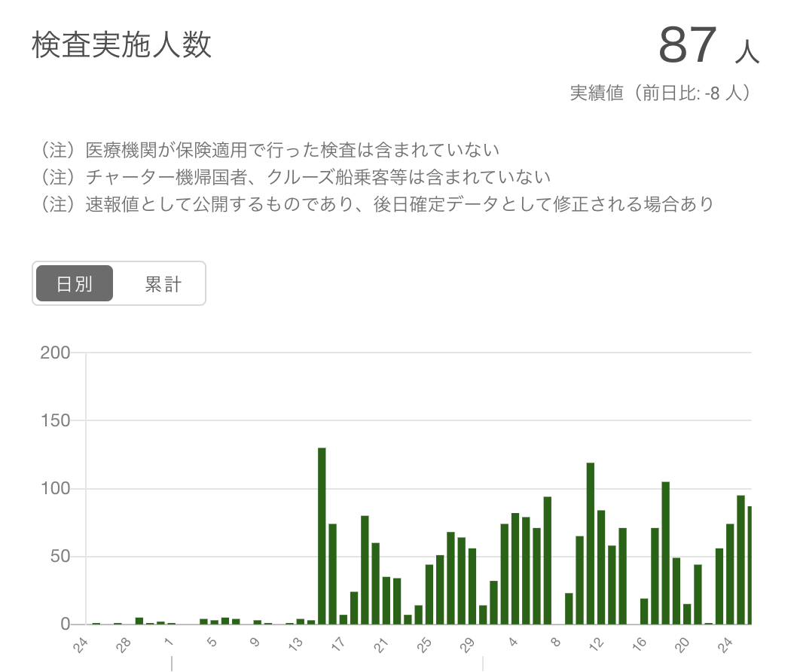
Task: Switch to the 累計 cumulative view
Action: (x=163, y=283)
